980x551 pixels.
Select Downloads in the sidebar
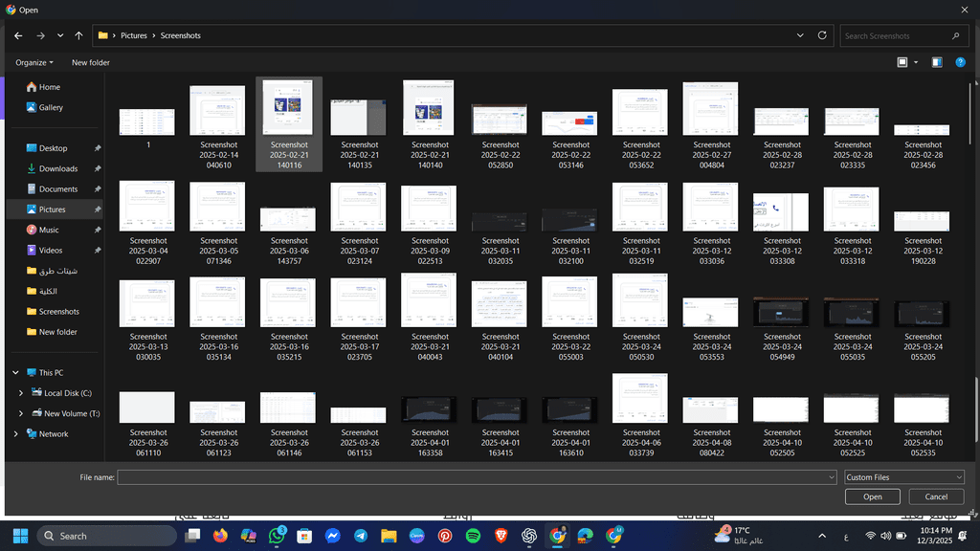[58, 168]
